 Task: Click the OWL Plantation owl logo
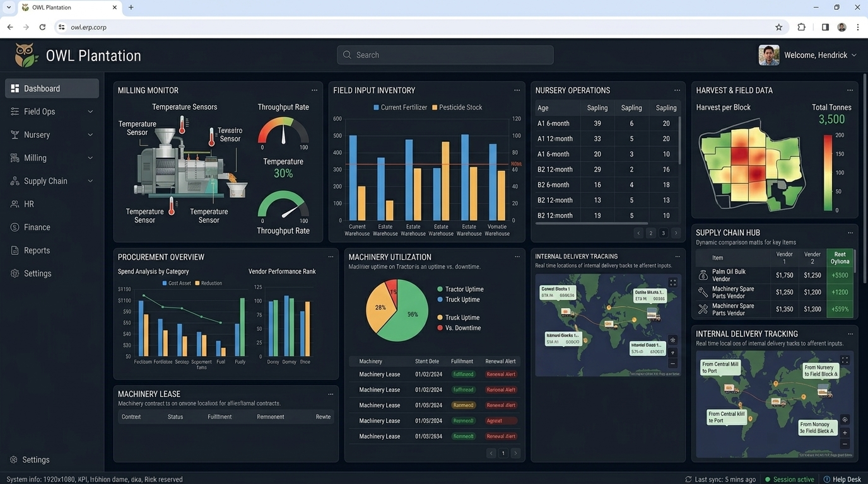coord(26,55)
